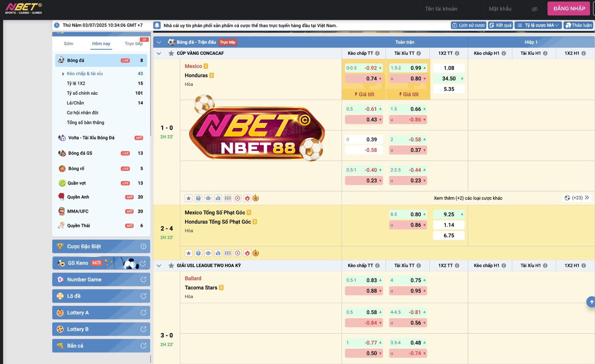Click the ĐĂNG NHẬP login button
This screenshot has width=595, height=364.
click(x=569, y=8)
